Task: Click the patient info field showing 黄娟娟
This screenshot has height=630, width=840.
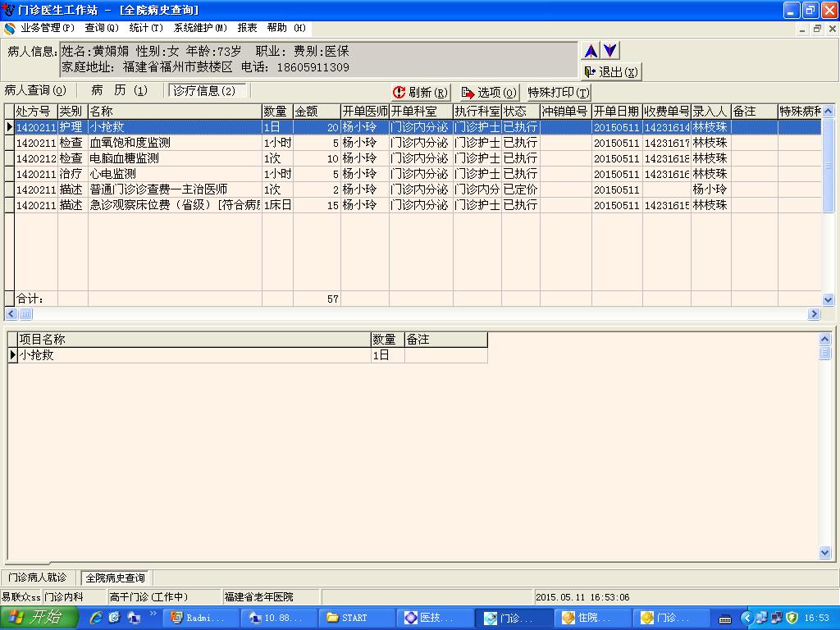Action: click(318, 59)
